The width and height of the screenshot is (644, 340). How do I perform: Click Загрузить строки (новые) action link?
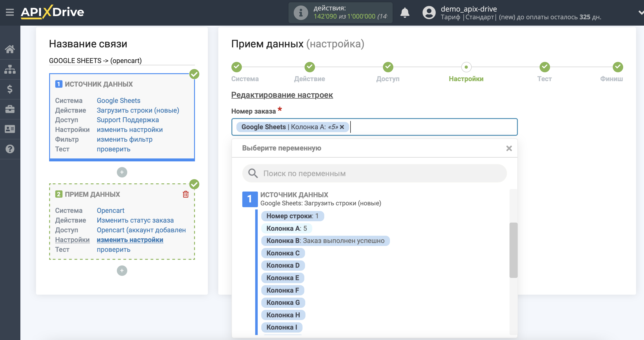[x=138, y=110]
